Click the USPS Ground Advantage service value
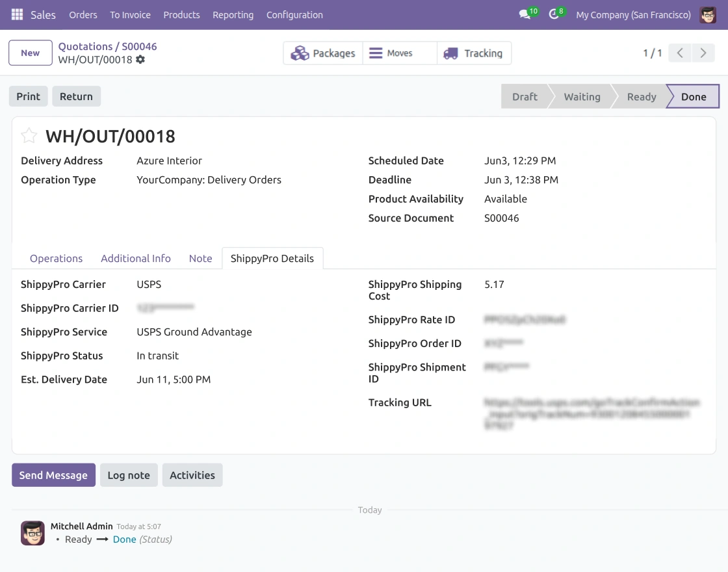This screenshot has height=572, width=728. [x=194, y=332]
